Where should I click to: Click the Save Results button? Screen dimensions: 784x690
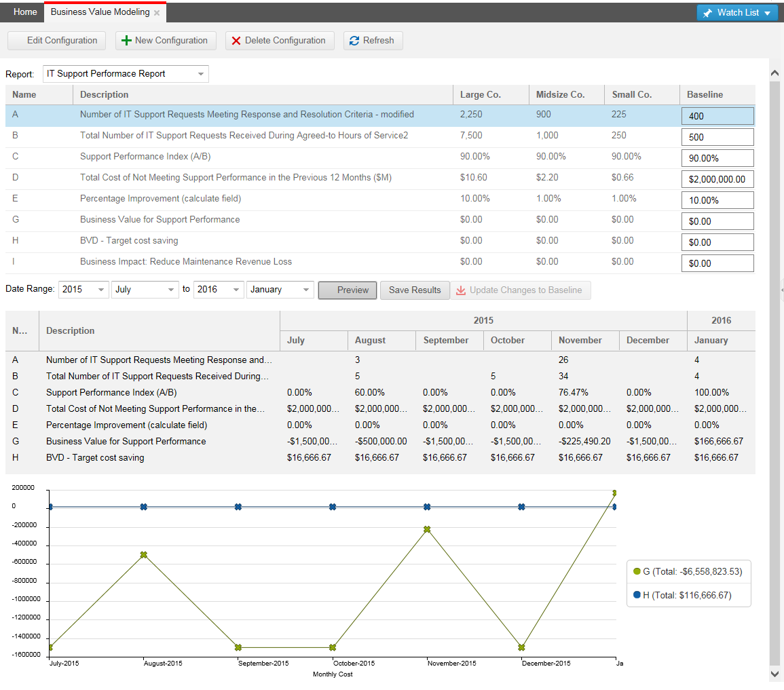pos(415,290)
